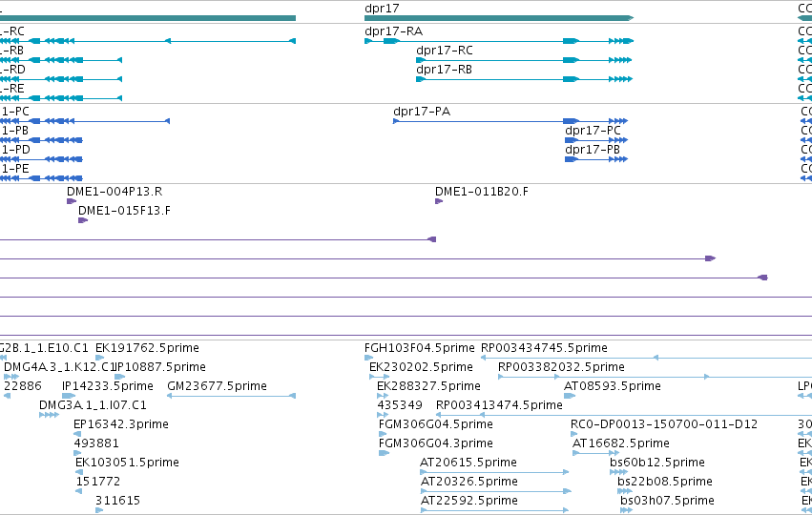Click the DME1-004P13.R marker arrow
Screen dimensions: 812x515
point(72,201)
